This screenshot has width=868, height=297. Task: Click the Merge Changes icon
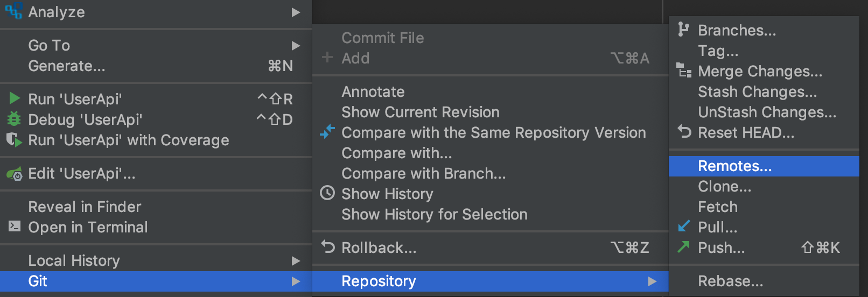click(684, 70)
